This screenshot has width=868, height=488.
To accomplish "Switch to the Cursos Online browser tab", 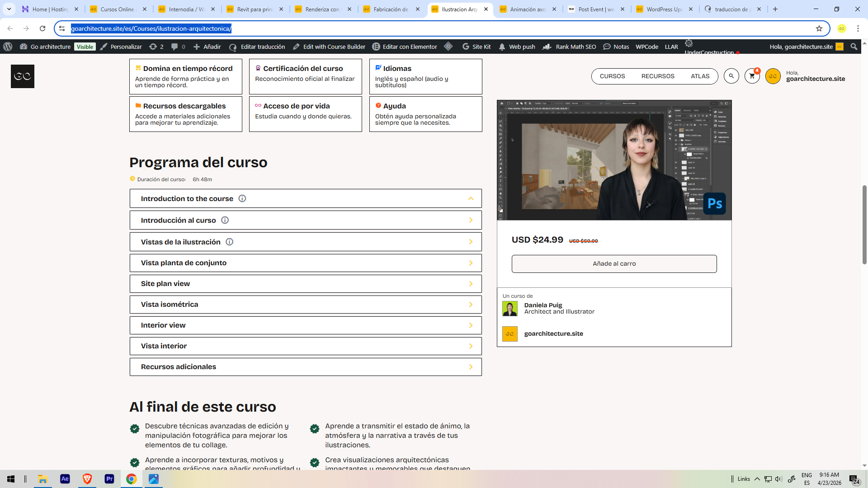I will 118,9.
